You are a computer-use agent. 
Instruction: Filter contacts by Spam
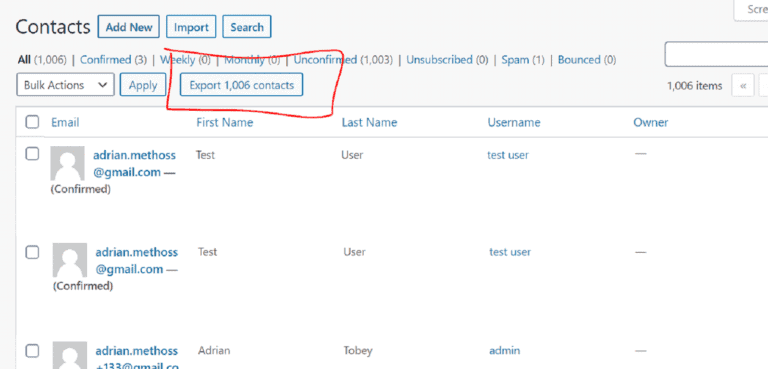[515, 60]
